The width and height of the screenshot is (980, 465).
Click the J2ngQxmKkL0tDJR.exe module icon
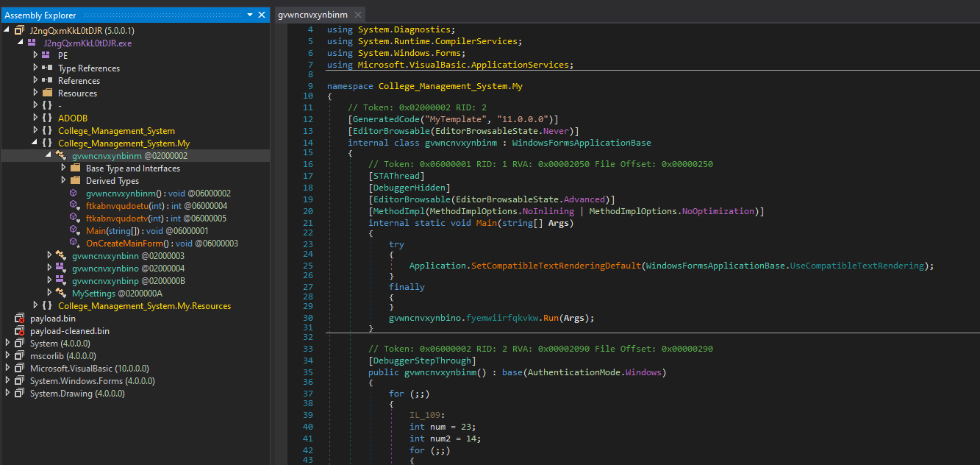[x=32, y=43]
